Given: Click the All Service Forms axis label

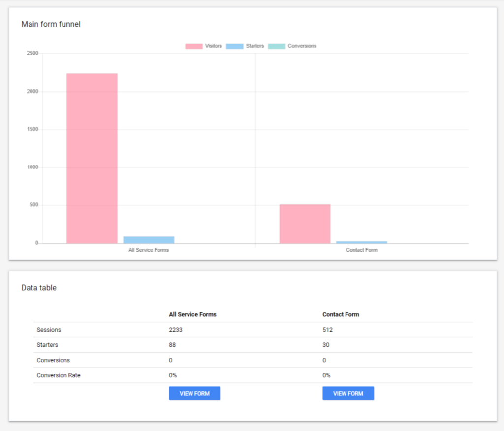Looking at the screenshot, I should point(149,250).
